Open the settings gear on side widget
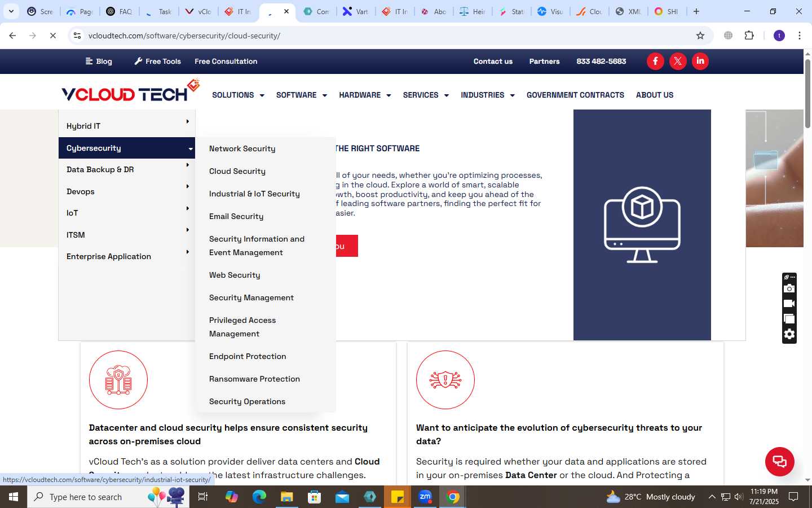This screenshot has width=812, height=508. [789, 334]
